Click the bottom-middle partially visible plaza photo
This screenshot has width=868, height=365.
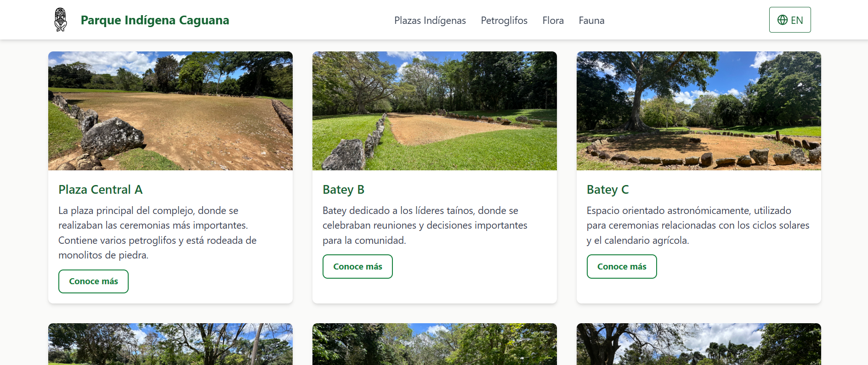pos(434,344)
